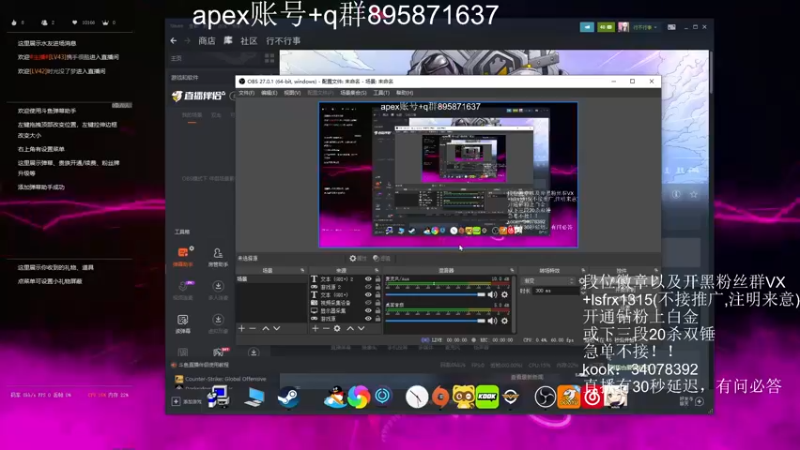Move scene down in Scenes panel

(277, 329)
